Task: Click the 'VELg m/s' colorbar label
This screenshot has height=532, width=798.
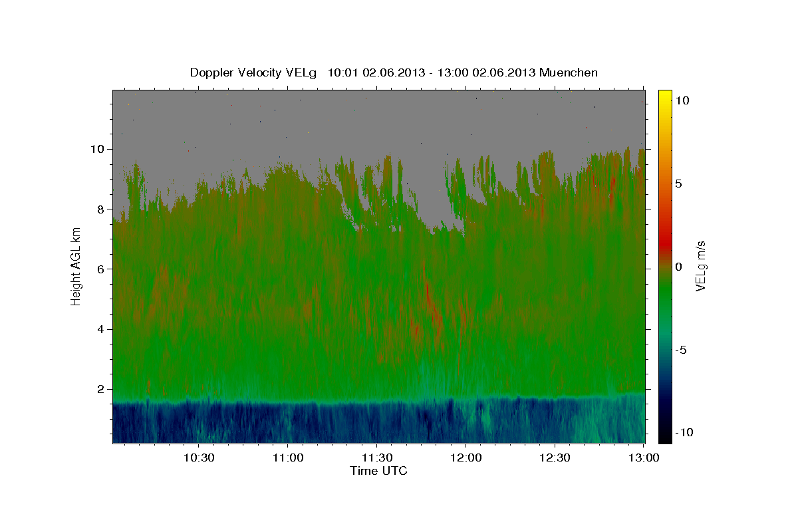Action: 700,266
